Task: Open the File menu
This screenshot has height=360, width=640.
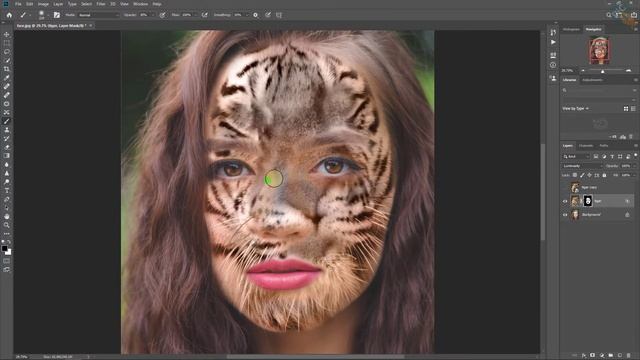Action: [x=18, y=4]
